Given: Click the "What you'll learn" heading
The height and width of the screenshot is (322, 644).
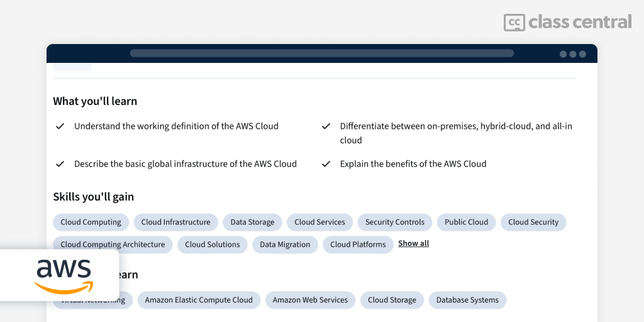Looking at the screenshot, I should point(95,101).
